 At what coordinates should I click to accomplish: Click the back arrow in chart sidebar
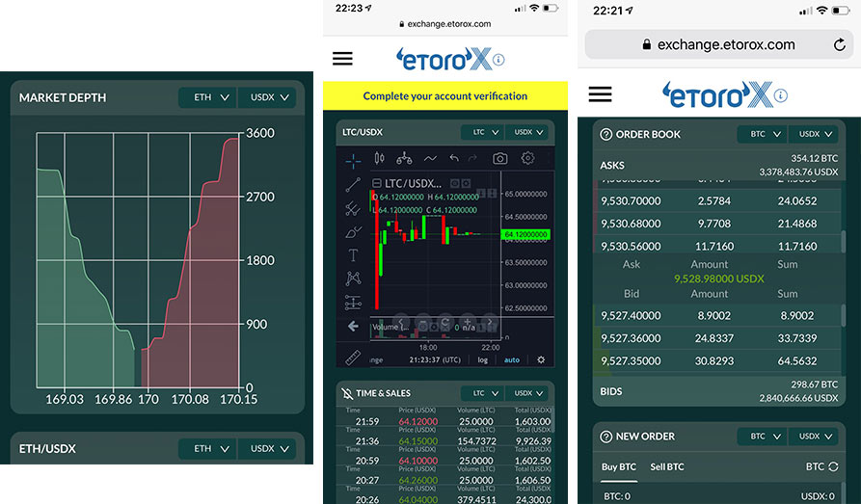click(353, 326)
